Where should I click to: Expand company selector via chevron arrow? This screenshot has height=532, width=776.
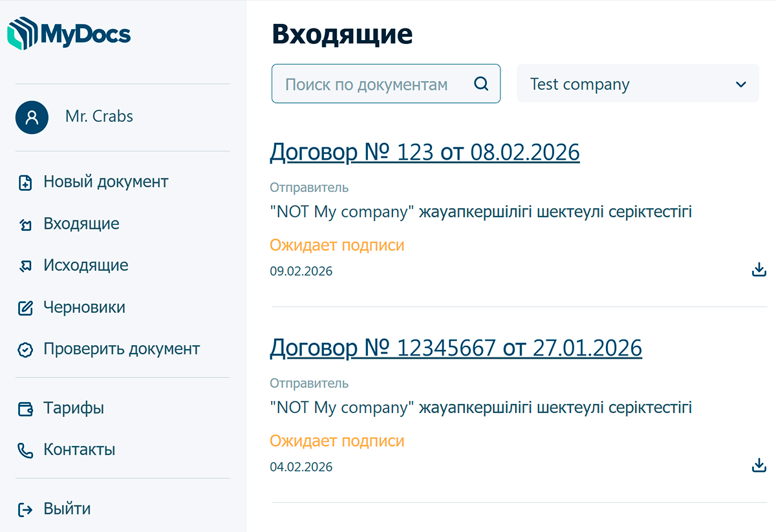click(x=741, y=84)
